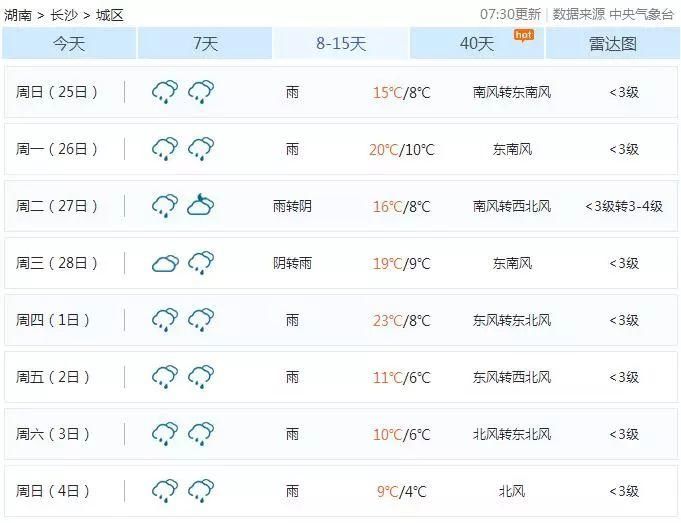Open the 7天 forecast tab
681x523 pixels.
click(205, 44)
